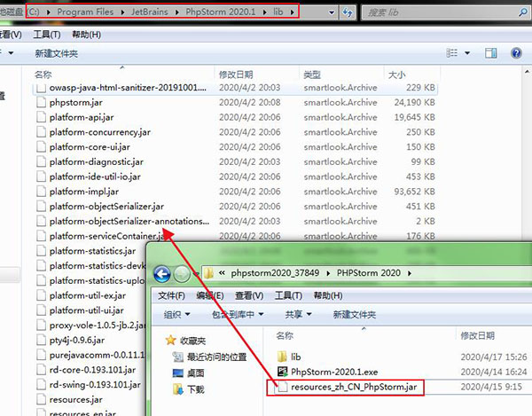Viewport: 532px width, 416px height.
Task: Open the 帮助(H) menu in the front window
Action: tap(328, 296)
